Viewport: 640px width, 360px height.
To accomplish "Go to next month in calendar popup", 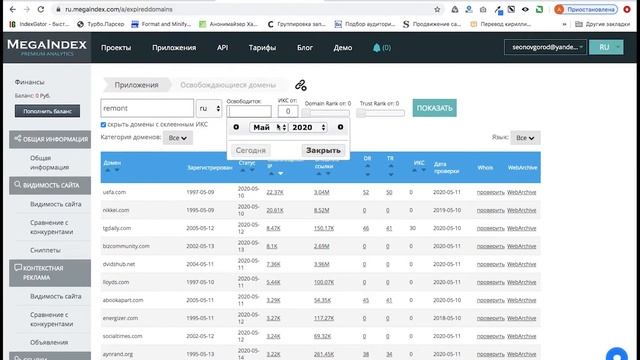I will tap(340, 127).
